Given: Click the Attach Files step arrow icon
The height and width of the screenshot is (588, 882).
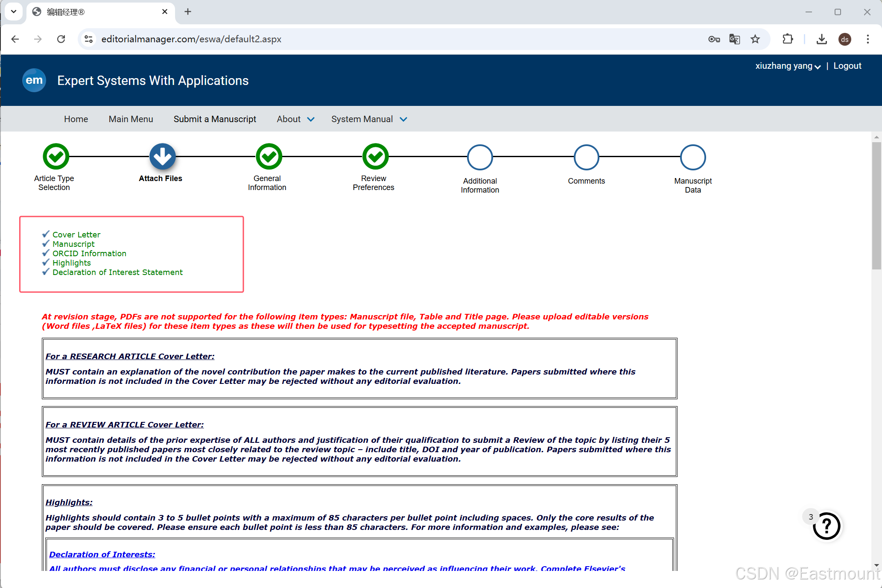Looking at the screenshot, I should (x=162, y=157).
